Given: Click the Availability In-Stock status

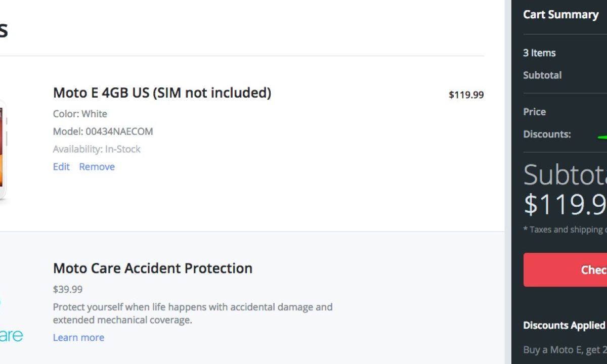Looking at the screenshot, I should pos(97,149).
